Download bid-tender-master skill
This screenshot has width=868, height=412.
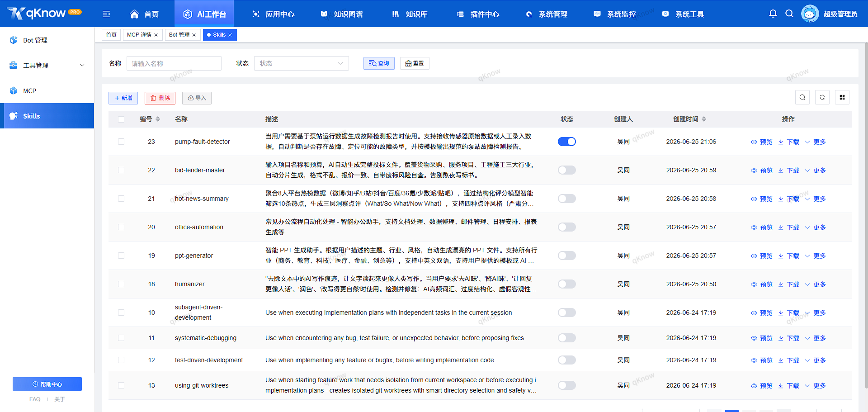point(789,170)
